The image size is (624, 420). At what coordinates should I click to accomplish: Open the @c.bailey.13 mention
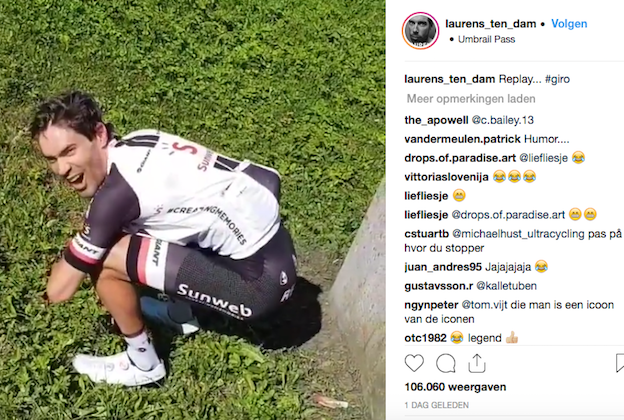(502, 120)
